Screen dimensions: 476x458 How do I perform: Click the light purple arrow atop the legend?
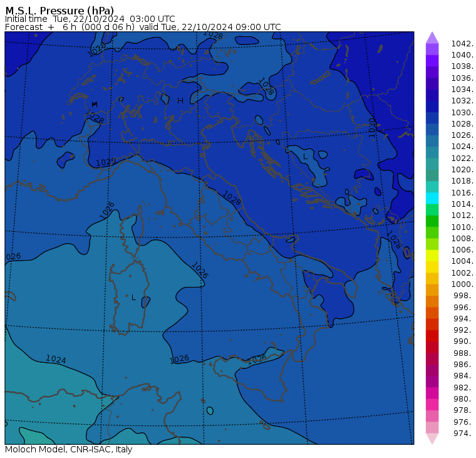coord(432,38)
